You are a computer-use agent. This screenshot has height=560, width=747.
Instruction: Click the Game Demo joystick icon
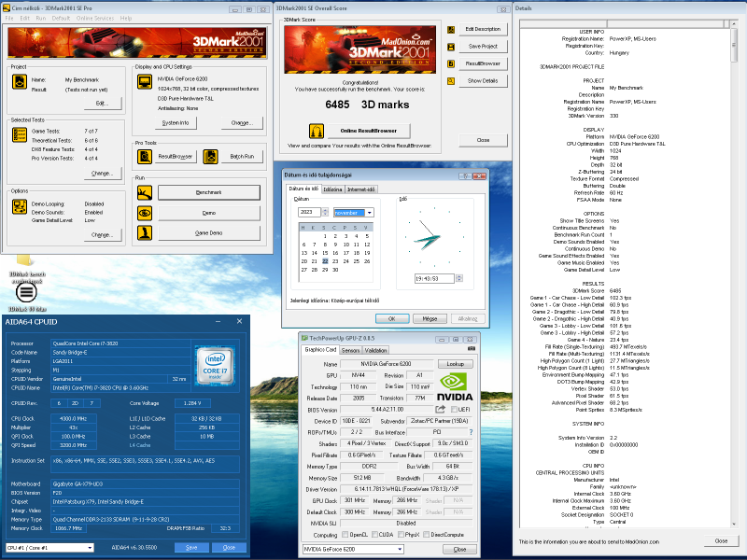(145, 232)
